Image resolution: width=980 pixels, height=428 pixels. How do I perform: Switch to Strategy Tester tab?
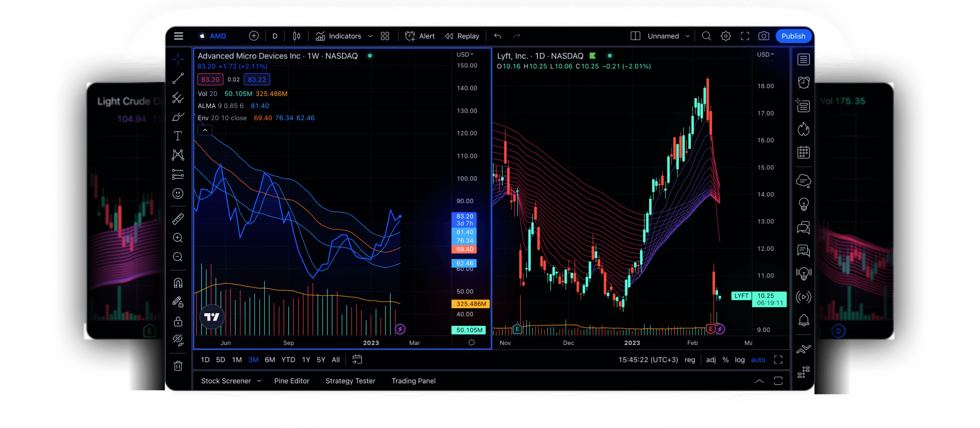(x=350, y=381)
